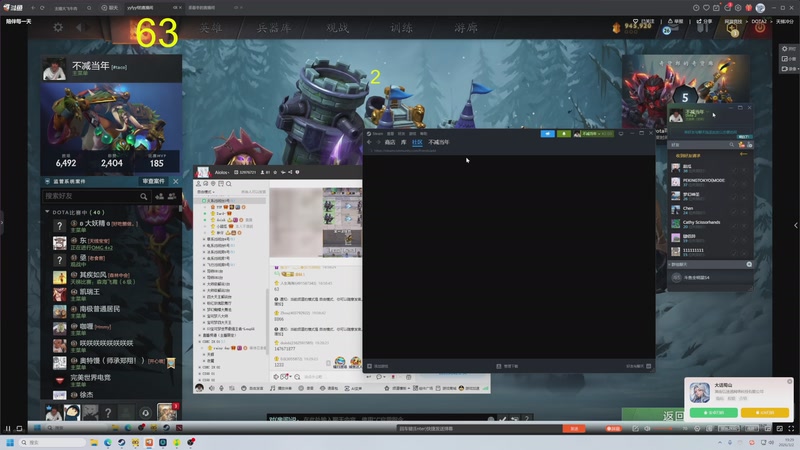800x450 pixels.
Task: Click the contacts icon in the YY channel toolbar
Action: pyautogui.click(x=198, y=184)
